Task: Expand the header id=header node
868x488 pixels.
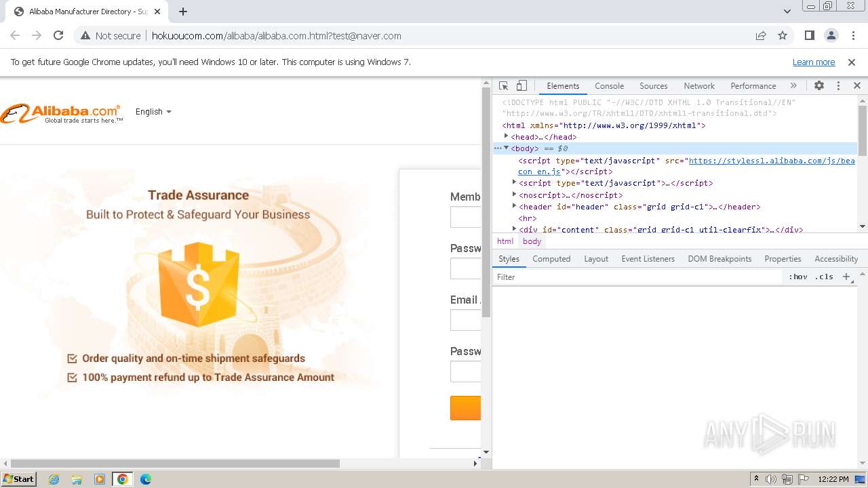Action: click(514, 206)
